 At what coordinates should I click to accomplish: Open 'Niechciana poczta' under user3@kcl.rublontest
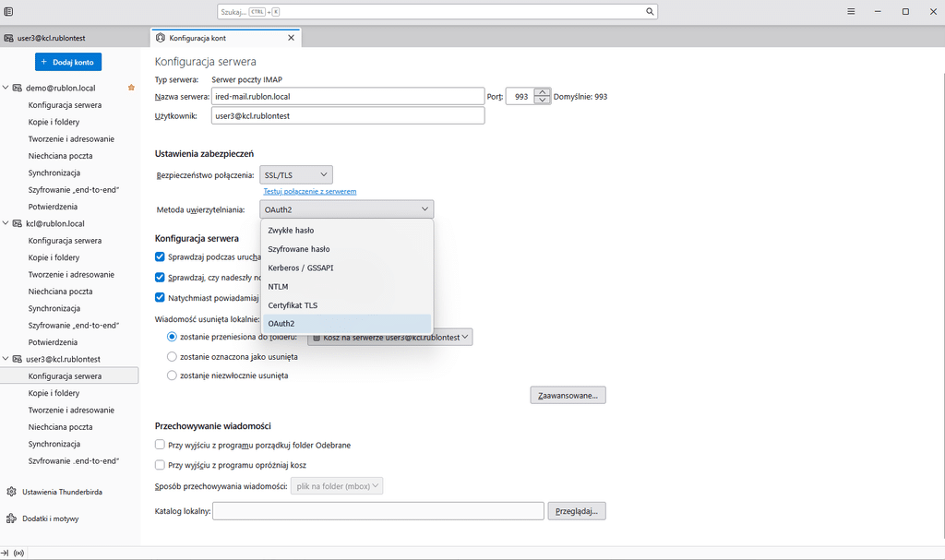60,427
